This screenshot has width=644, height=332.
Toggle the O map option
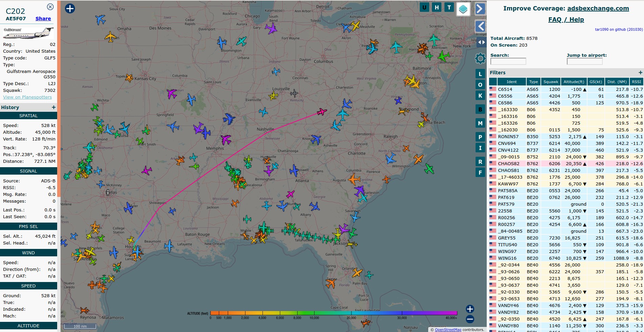[x=480, y=85]
